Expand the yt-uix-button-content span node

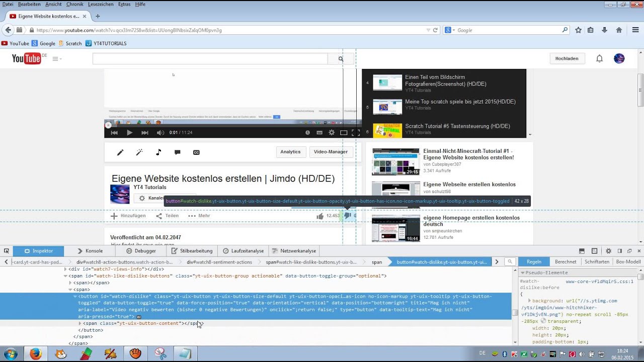[80, 323]
